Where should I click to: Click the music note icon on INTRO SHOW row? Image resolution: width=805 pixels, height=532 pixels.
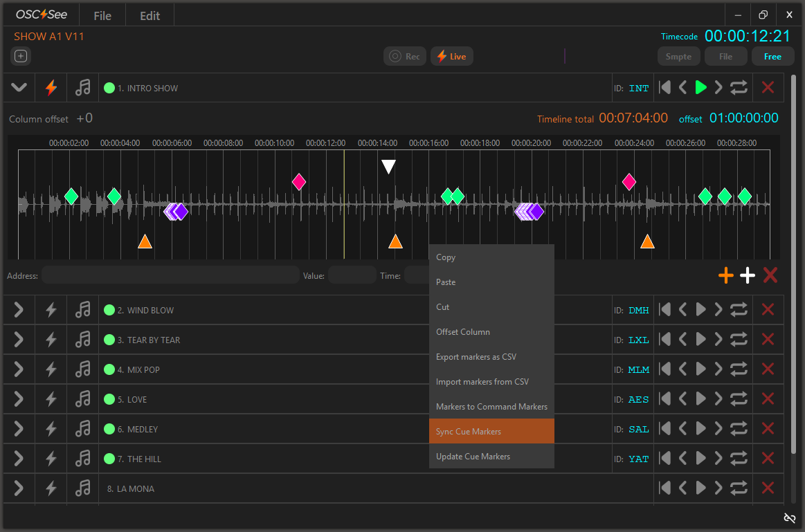(x=82, y=88)
